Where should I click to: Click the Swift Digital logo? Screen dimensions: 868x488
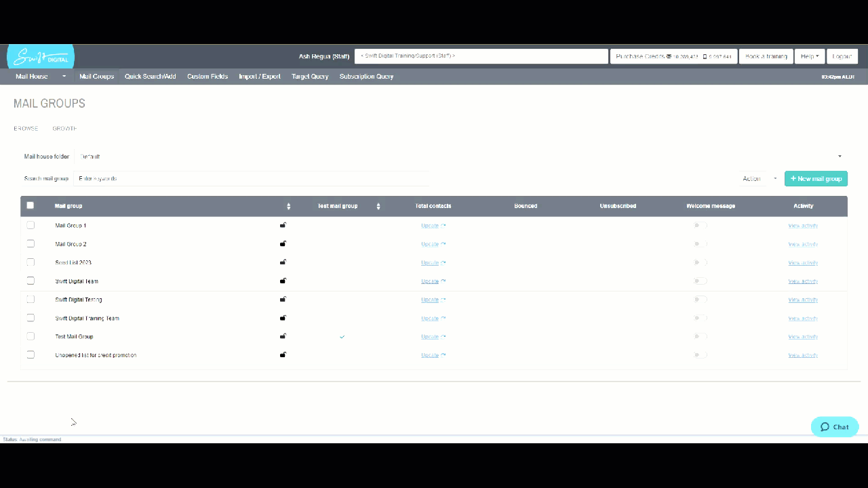pos(41,57)
